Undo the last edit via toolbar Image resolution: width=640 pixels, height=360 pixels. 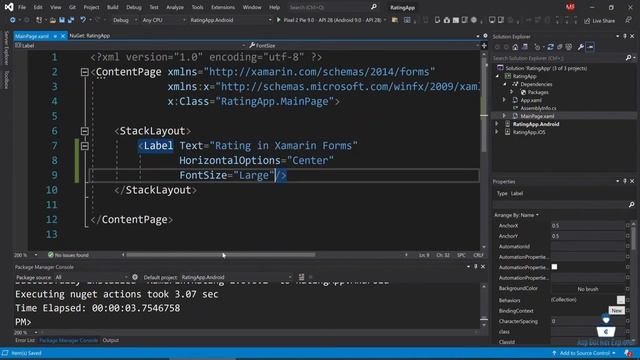pos(83,20)
